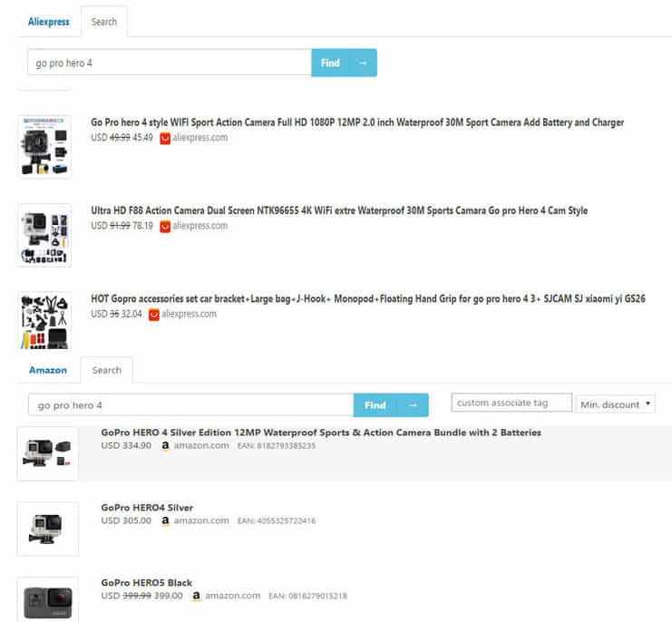Click the Aliexpress icon beside USD 45.49
Screen dimensions: 672x622
point(165,139)
